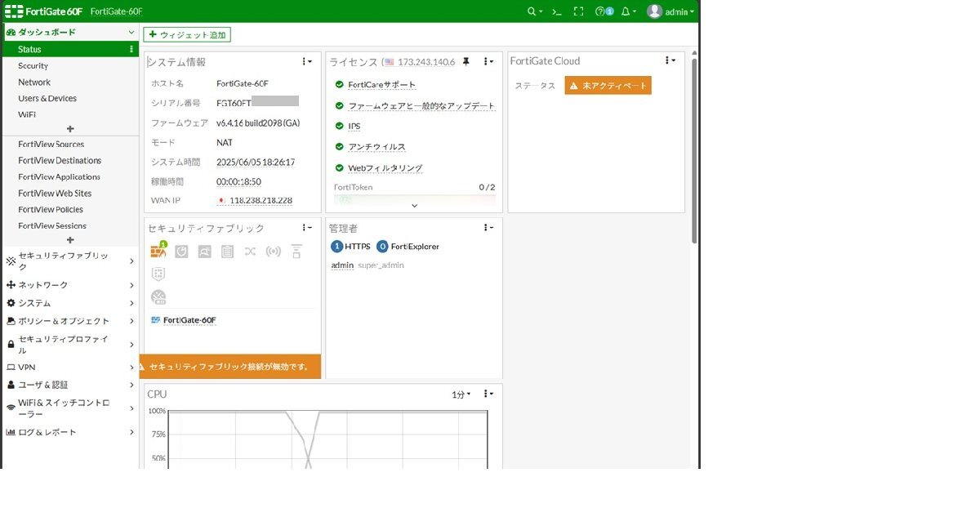This screenshot has width=980, height=526.
Task: Open FortiGate Cloud widget options menu
Action: pos(670,60)
